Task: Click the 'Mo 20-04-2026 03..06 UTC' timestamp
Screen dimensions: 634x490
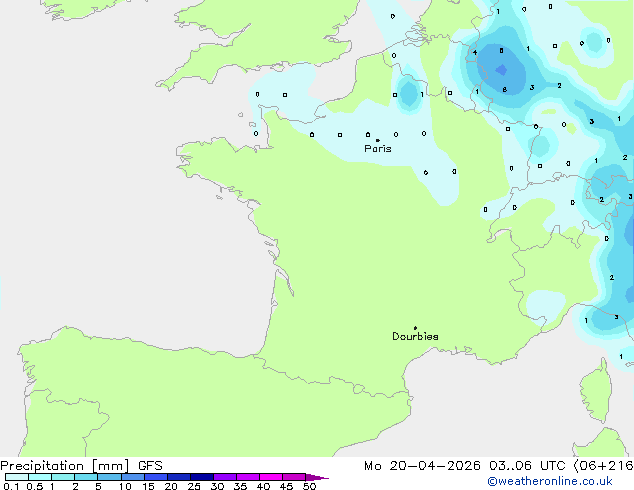Action: [465, 466]
